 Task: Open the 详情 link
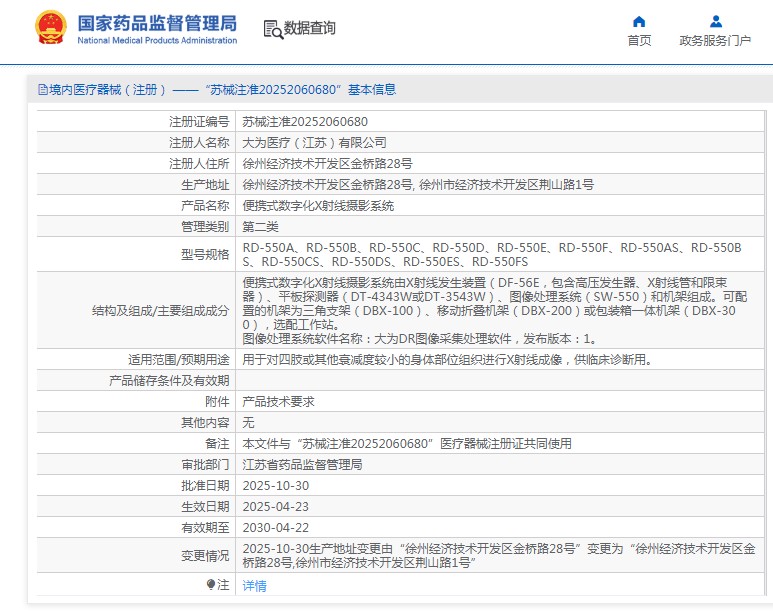click(x=254, y=585)
